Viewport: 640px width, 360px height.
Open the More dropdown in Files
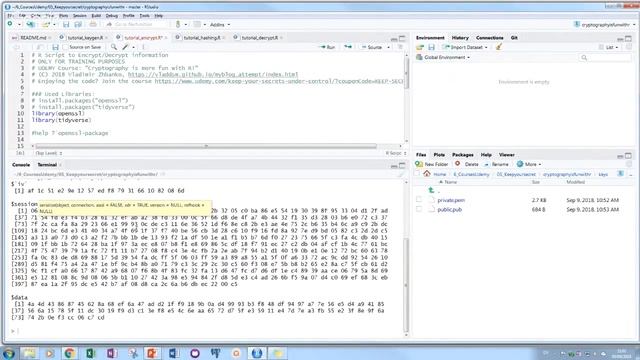pos(529,164)
